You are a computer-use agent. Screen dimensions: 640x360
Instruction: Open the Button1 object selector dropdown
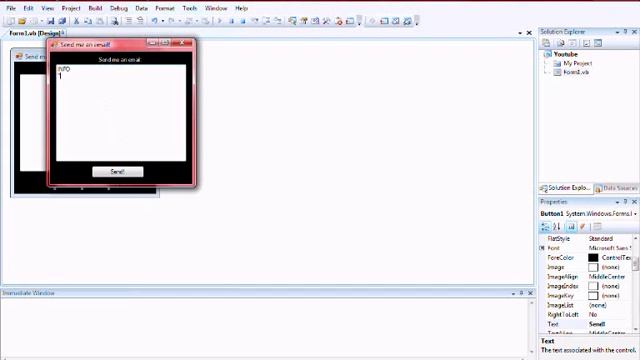[635, 214]
